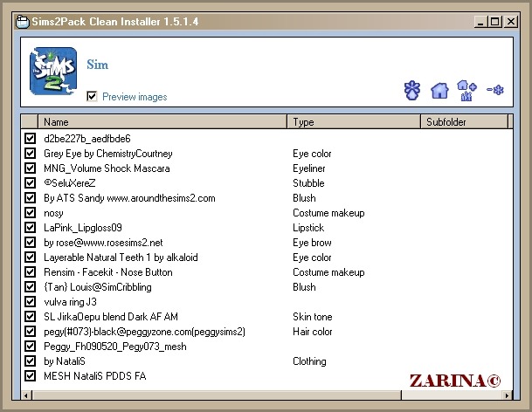Click the Lipstick type cell
Screen dimensions: 532x412
click(x=308, y=228)
